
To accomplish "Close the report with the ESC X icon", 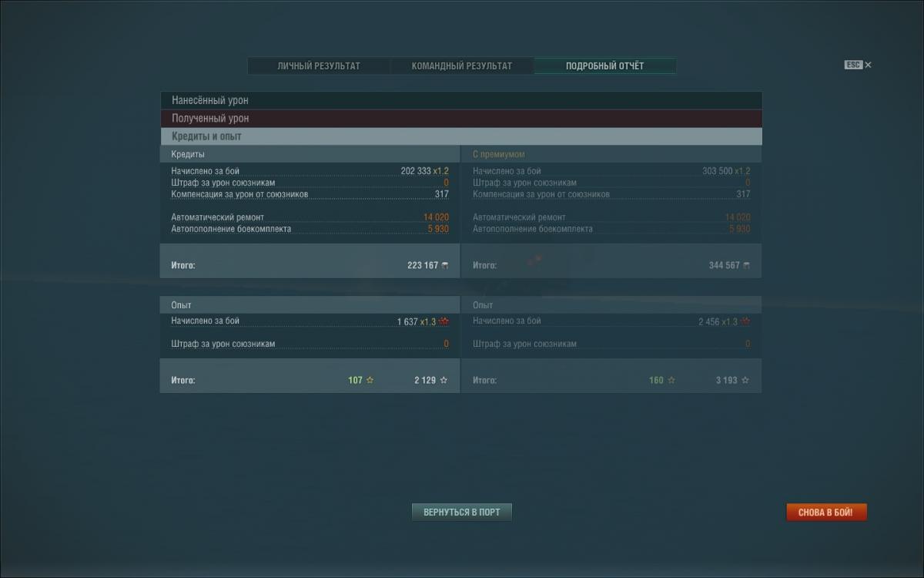I will click(868, 66).
